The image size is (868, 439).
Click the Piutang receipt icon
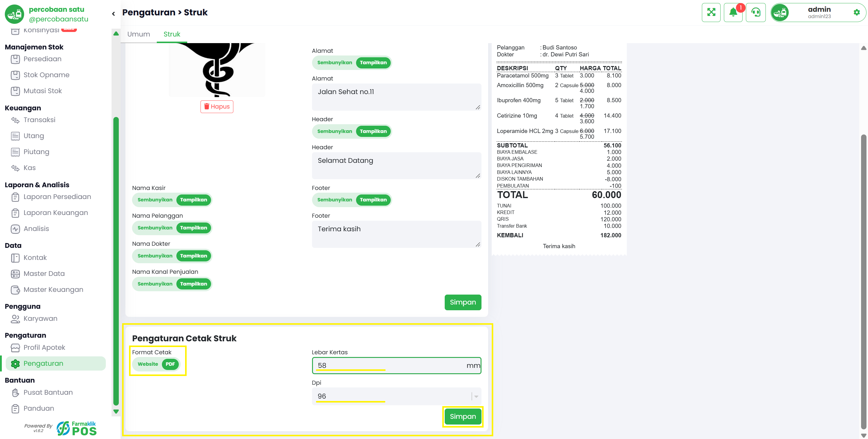[x=15, y=152]
